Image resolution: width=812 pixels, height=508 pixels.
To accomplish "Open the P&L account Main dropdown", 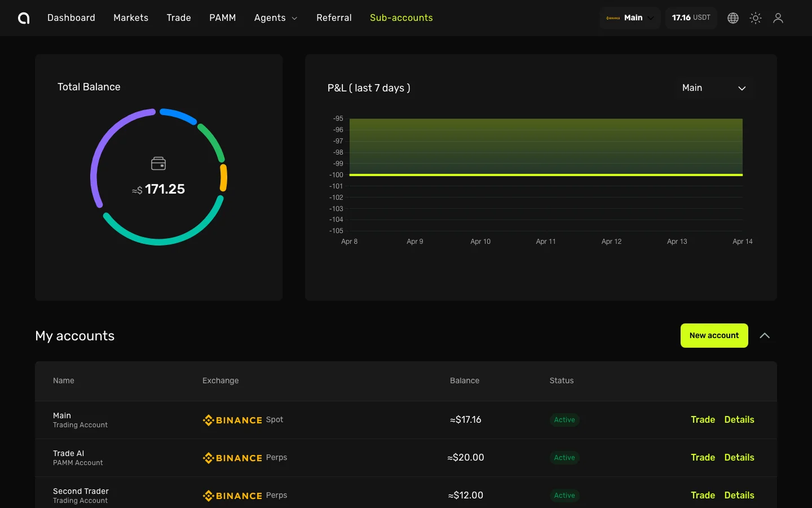I will [x=714, y=88].
